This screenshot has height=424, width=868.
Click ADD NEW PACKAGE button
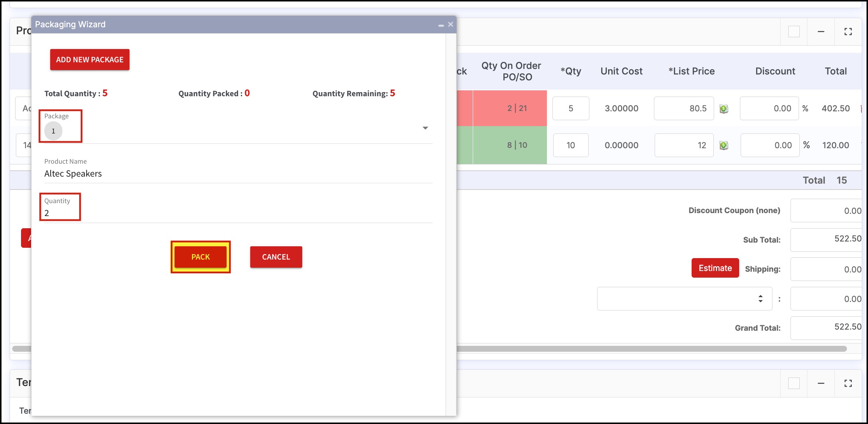tap(90, 60)
